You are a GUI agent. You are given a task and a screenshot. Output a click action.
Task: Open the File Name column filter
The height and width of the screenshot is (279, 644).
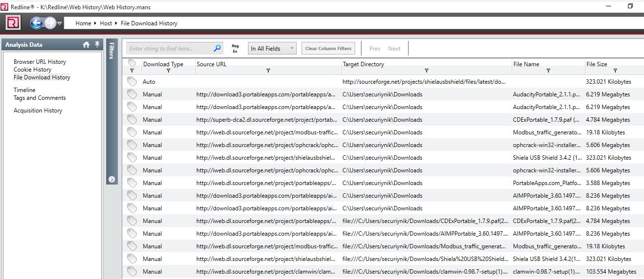pyautogui.click(x=549, y=71)
